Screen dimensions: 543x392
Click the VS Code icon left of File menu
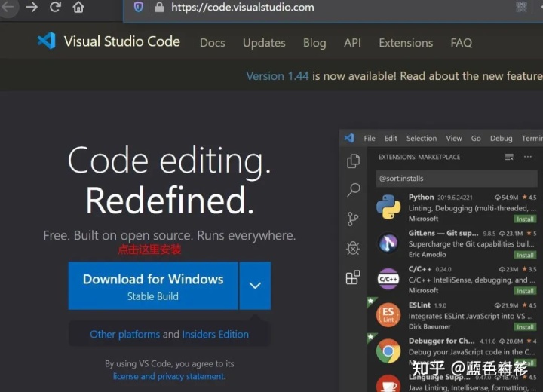click(349, 138)
